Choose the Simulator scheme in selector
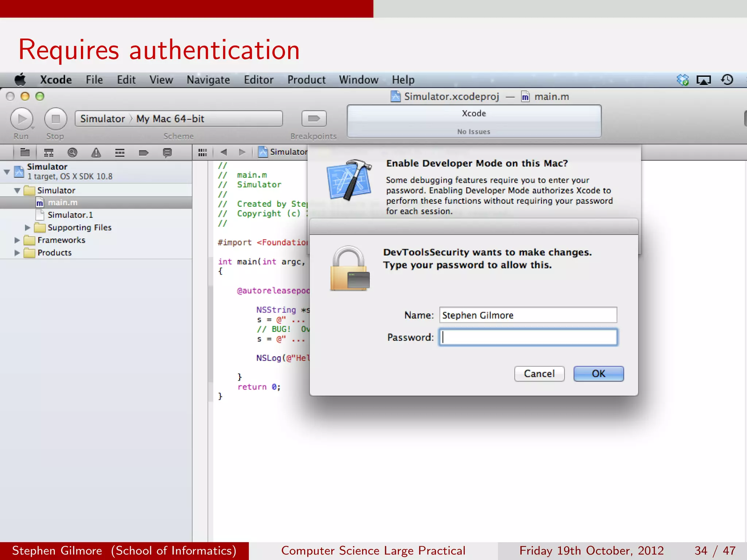Screen dimensions: 747x560 point(102,119)
